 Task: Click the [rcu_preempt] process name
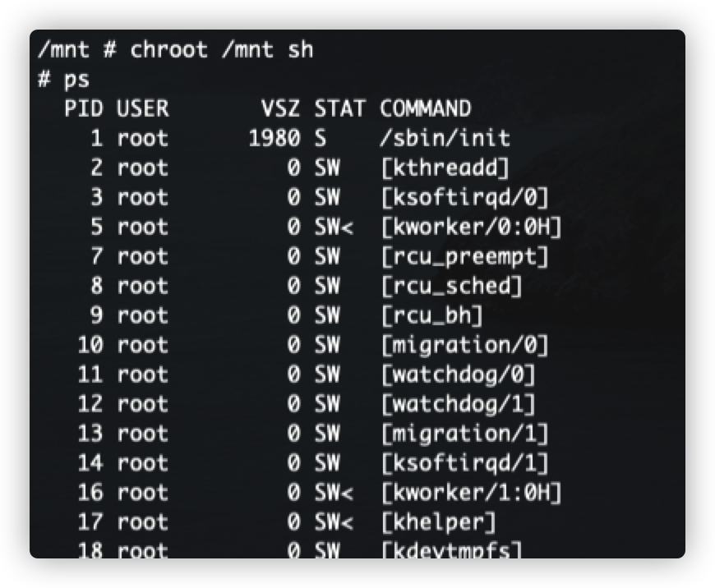click(x=464, y=256)
